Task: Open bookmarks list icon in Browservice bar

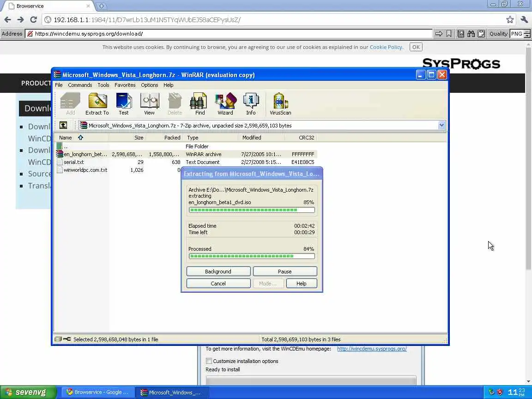Action: (x=460, y=34)
